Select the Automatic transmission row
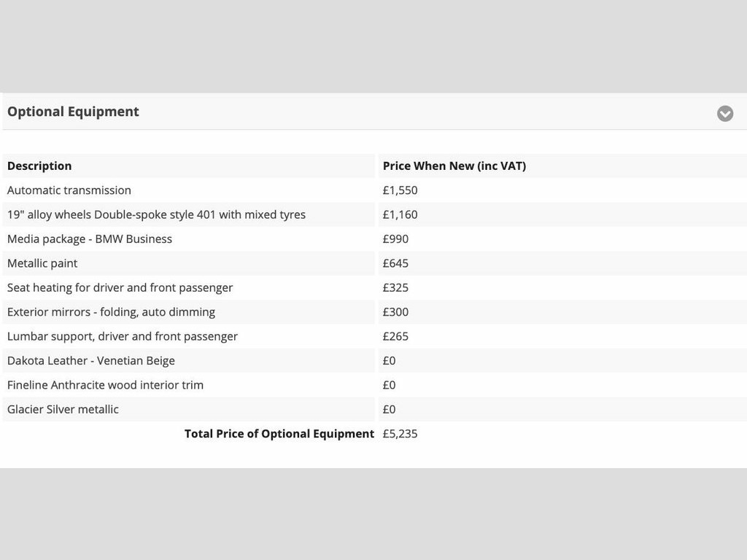 [69, 190]
